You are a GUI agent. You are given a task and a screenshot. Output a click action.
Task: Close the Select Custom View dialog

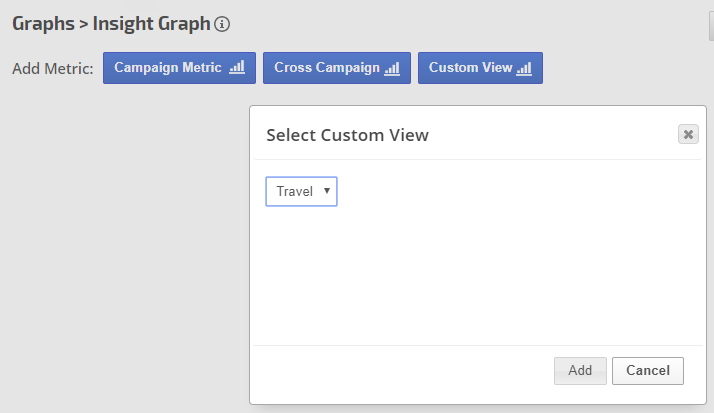tap(688, 134)
